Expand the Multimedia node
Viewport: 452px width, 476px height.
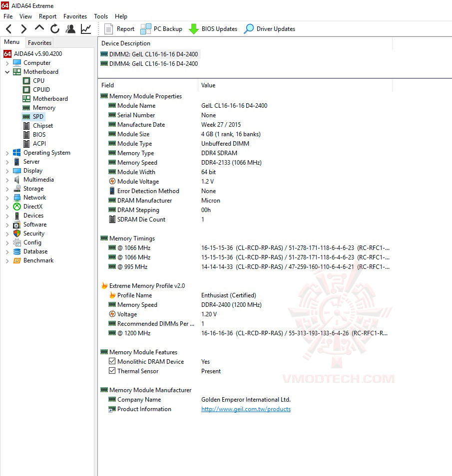(7, 180)
